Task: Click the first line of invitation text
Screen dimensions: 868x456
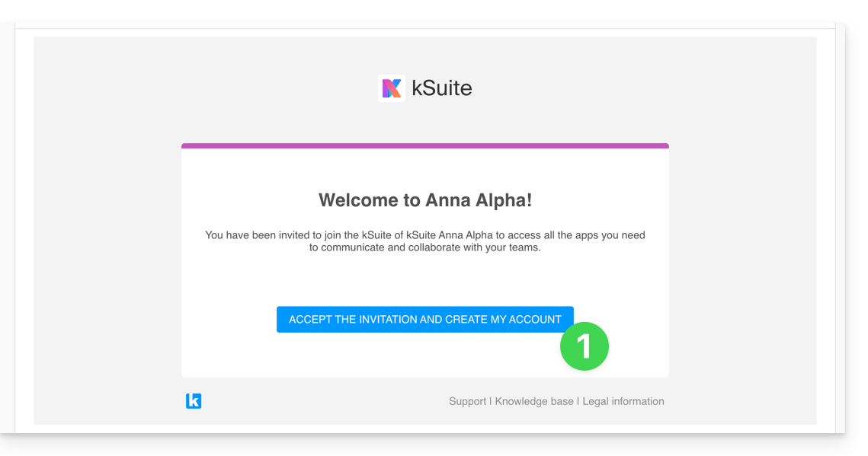Action: click(425, 235)
